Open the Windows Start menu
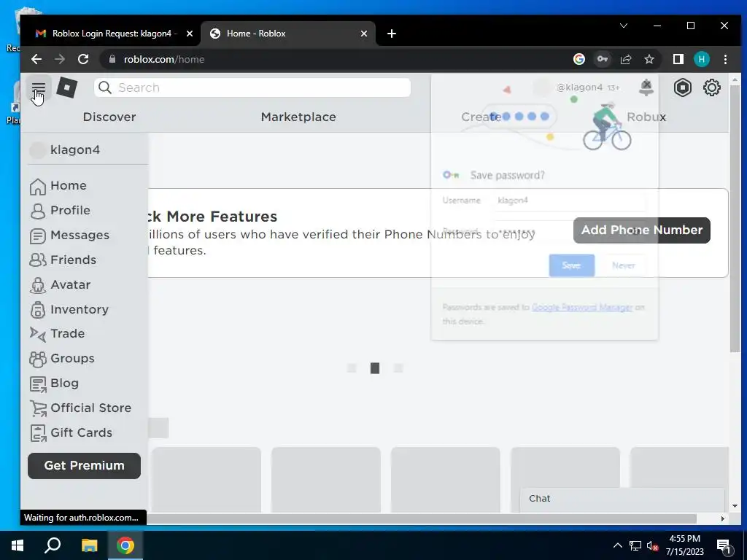The image size is (747, 560). pyautogui.click(x=18, y=545)
